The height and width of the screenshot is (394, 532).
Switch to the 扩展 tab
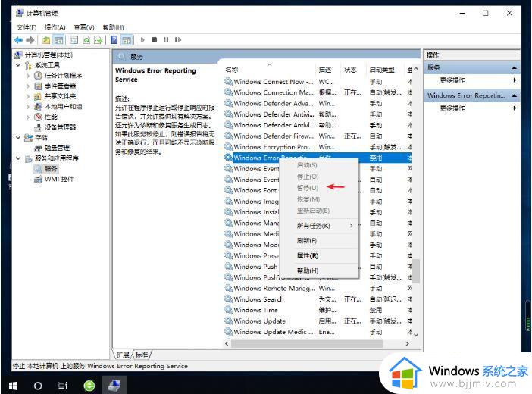(123, 355)
